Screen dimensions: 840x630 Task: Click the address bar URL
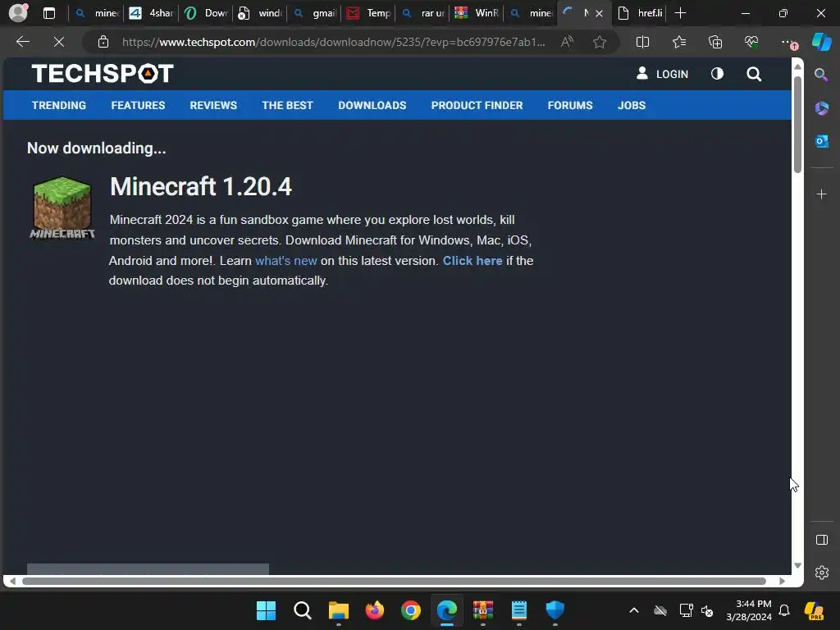point(333,42)
